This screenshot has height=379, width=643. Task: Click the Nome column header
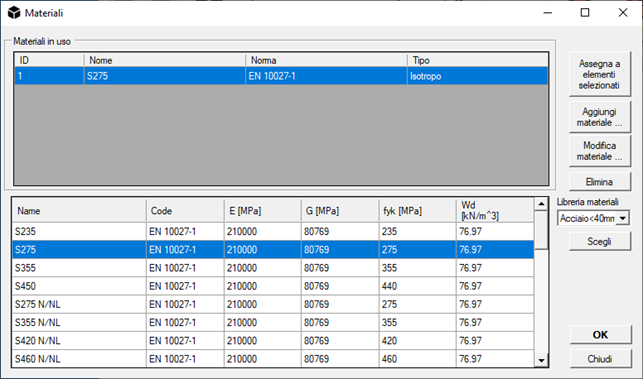click(x=165, y=60)
